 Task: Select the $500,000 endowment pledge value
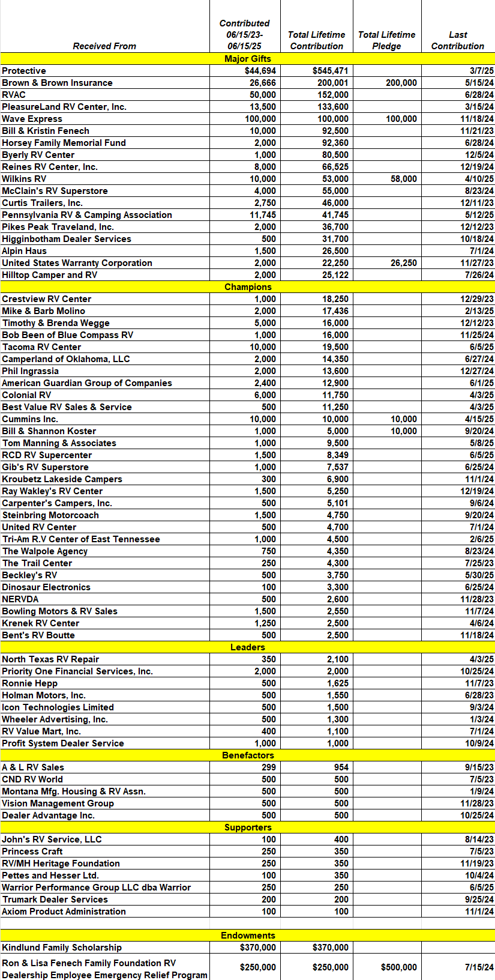(399, 967)
